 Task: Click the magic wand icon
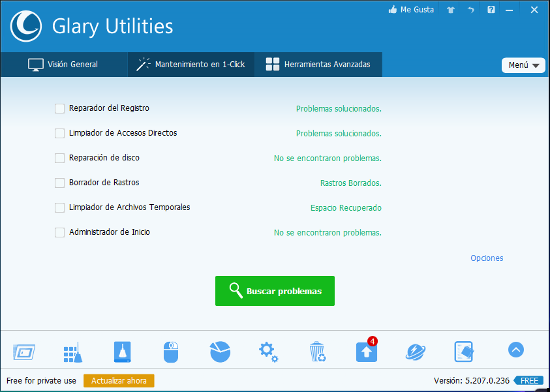tap(143, 65)
